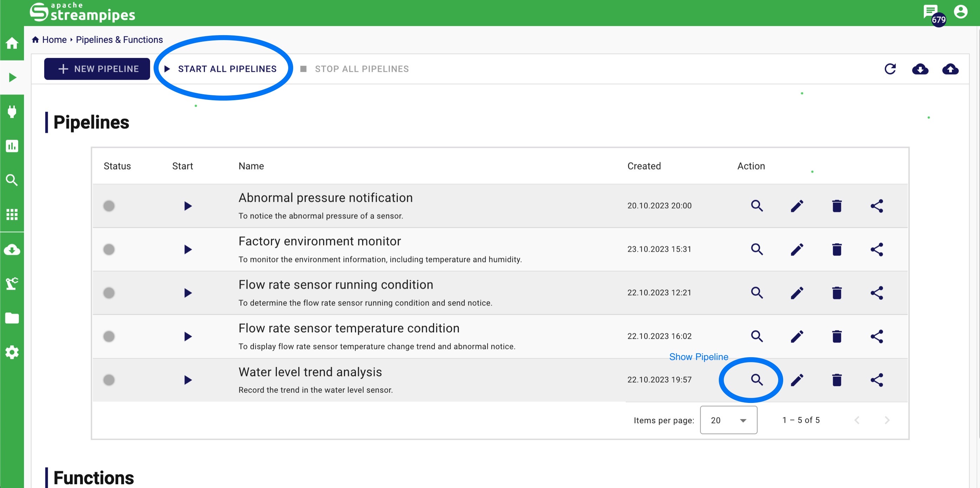The width and height of the screenshot is (980, 488).
Task: Show pipeline for Water level trend analysis
Action: coord(757,379)
